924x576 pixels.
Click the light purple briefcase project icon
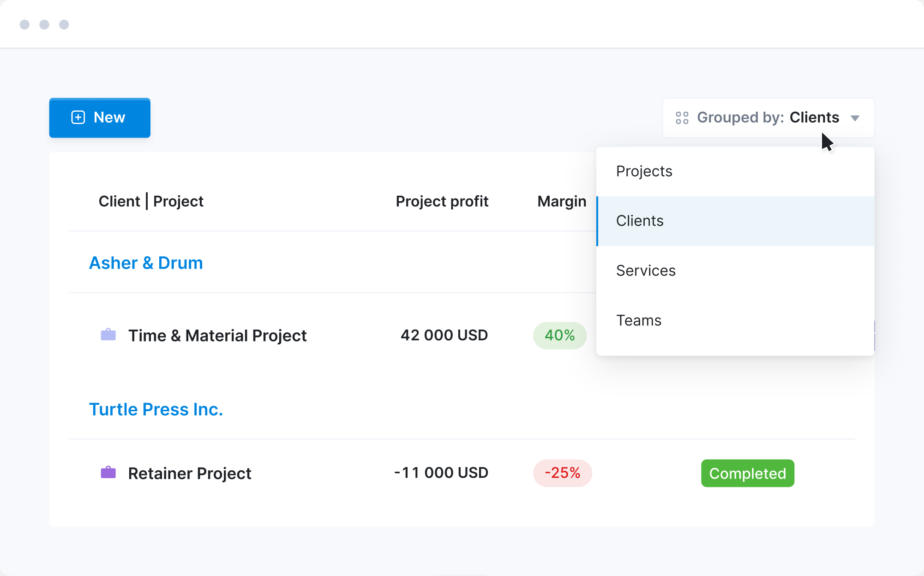[108, 335]
